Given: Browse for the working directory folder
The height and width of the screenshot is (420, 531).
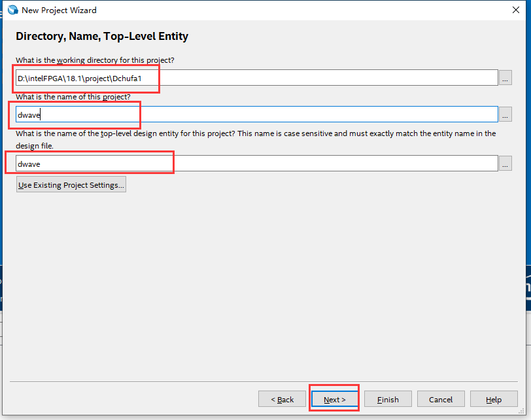Looking at the screenshot, I should click(x=505, y=78).
